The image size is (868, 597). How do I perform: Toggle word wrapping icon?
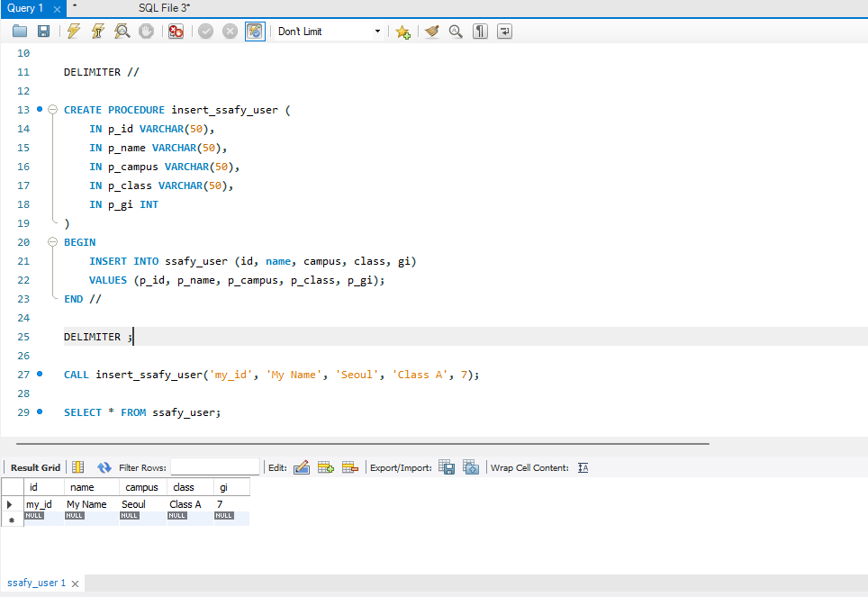point(504,32)
